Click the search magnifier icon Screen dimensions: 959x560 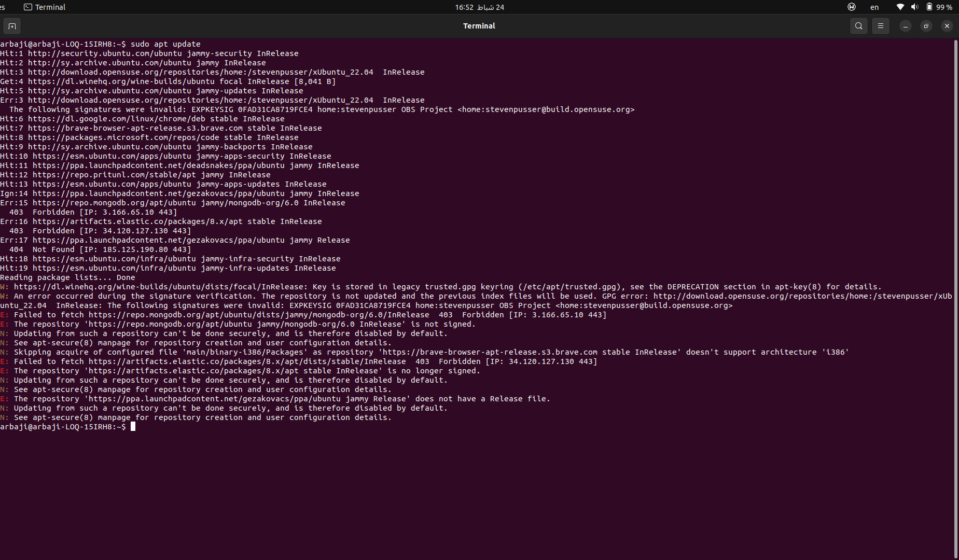click(x=859, y=26)
